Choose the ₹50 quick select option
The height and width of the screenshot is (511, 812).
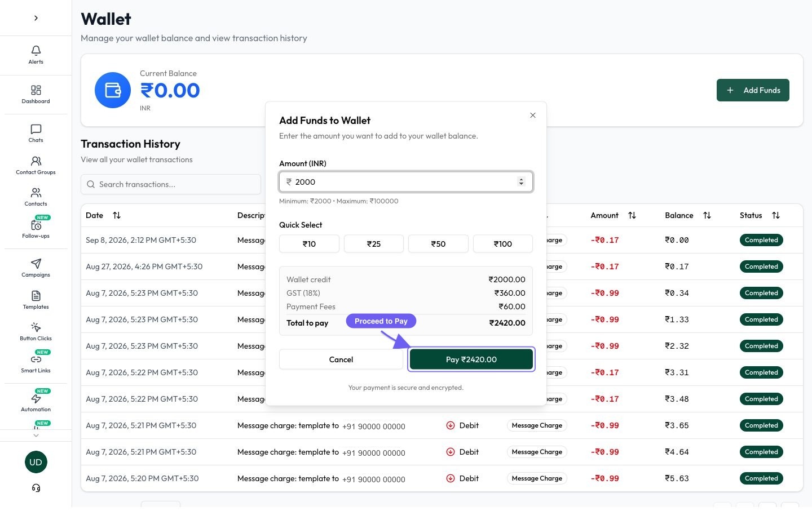[438, 243]
